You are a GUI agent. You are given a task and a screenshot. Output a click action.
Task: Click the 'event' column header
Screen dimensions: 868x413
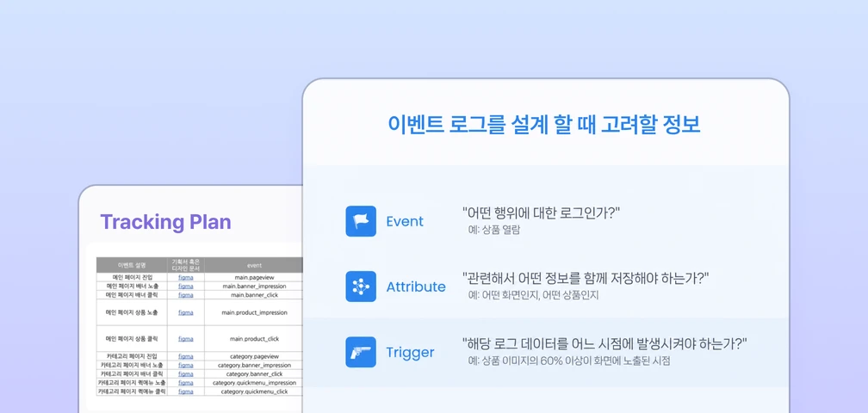[x=254, y=265]
